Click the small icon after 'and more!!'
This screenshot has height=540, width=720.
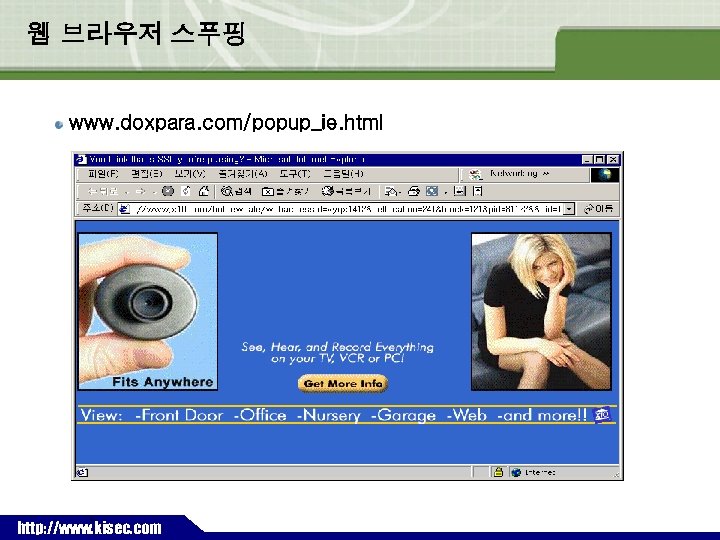602,415
